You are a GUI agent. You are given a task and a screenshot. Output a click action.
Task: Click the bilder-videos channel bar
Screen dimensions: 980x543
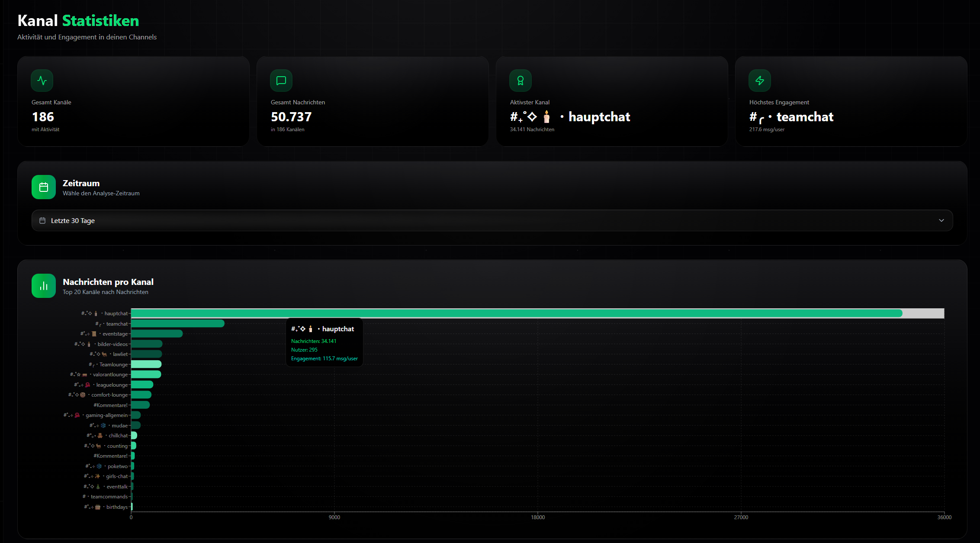coord(147,344)
